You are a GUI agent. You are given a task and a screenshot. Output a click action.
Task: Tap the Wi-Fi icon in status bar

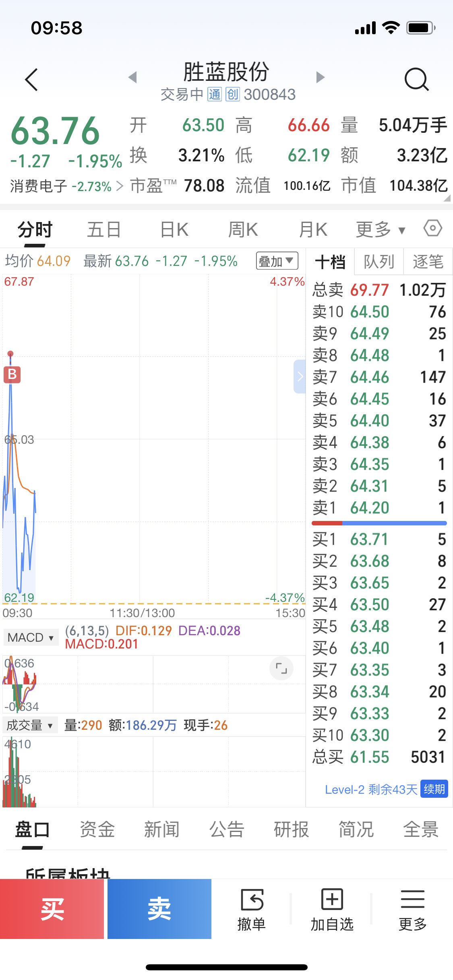point(391,28)
